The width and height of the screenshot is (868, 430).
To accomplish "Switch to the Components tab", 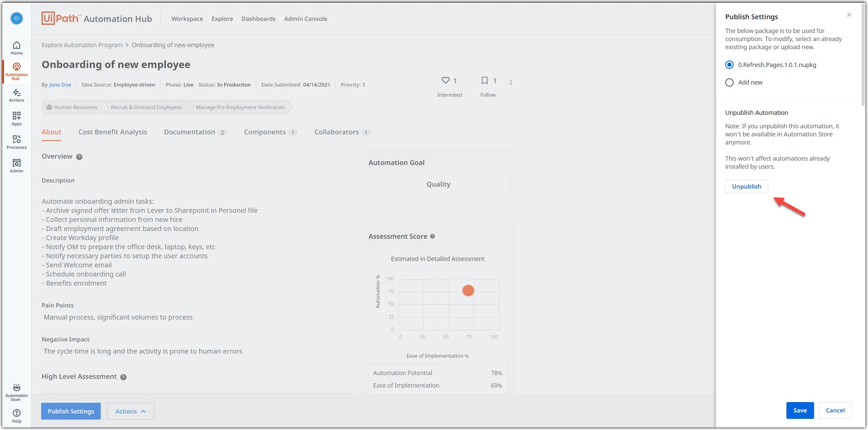I will point(270,132).
